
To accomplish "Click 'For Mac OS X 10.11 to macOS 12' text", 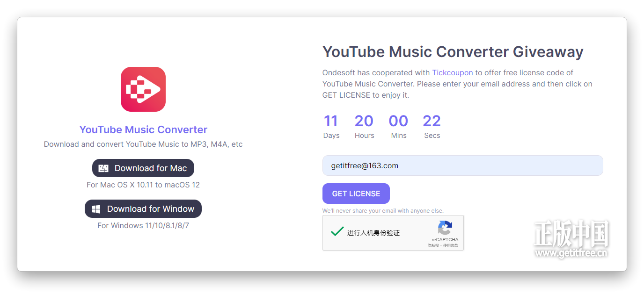I will (x=143, y=185).
